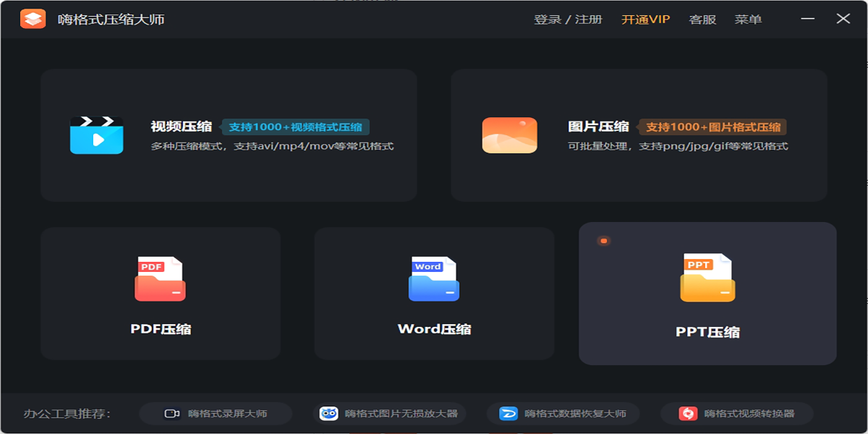Click 登录 / 注册 to sign in
868x434 pixels.
point(568,20)
